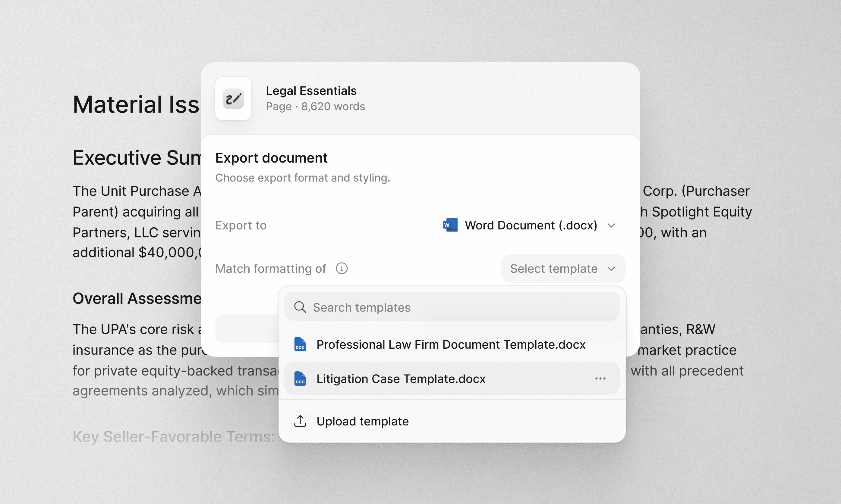Click the upload arrow icon
The height and width of the screenshot is (504, 841).
point(300,421)
